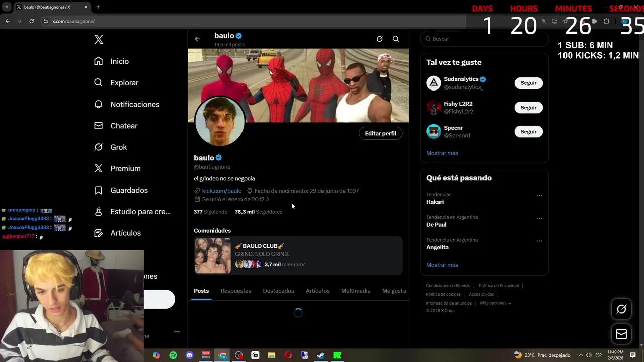Open Spotify from the taskbar
The width and height of the screenshot is (644, 362).
point(173,355)
